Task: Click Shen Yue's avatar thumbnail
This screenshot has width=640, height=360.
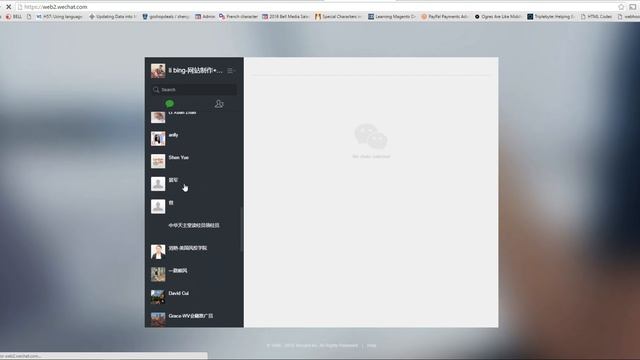Action: tap(158, 161)
